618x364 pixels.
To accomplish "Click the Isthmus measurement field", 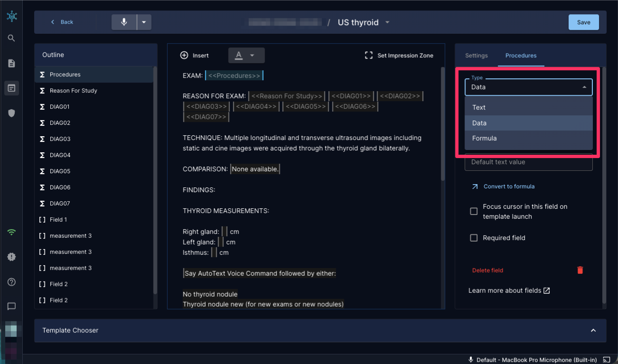I will 214,253.
